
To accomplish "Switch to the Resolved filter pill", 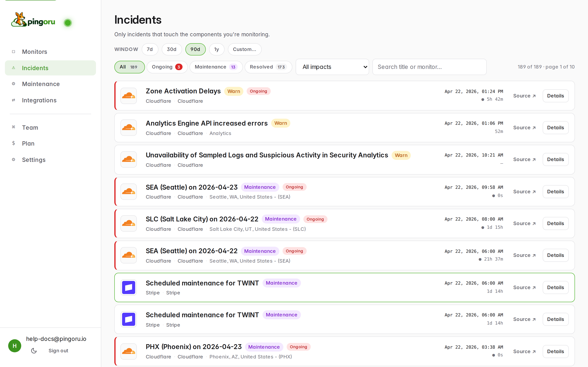I will (268, 67).
